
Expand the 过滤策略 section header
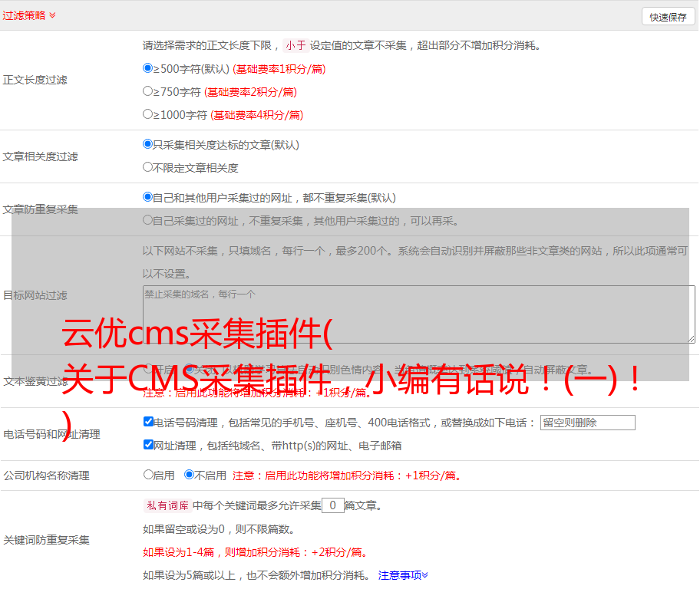click(29, 15)
